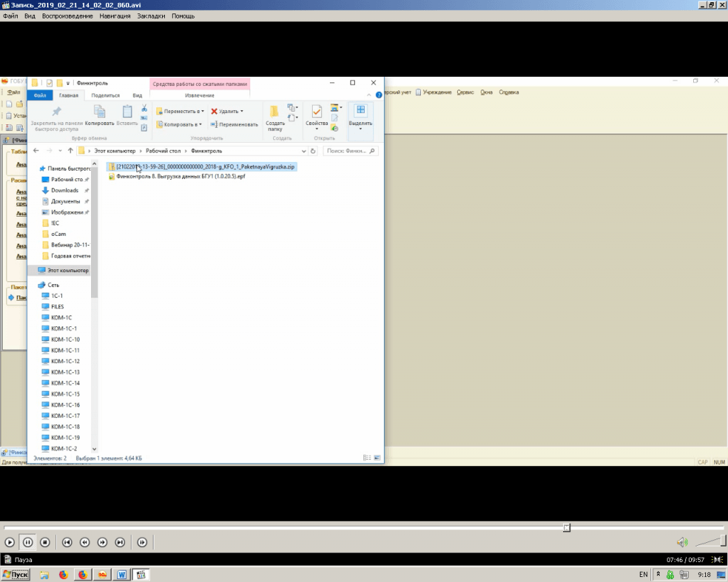Open the Закладки menu
The width and height of the screenshot is (728, 582).
tap(151, 16)
